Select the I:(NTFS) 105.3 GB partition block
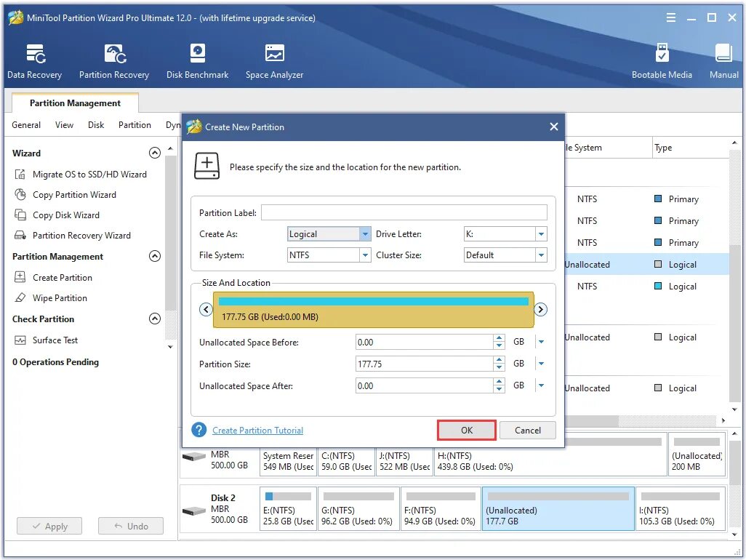Screen dimensions: 746x560 [681, 508]
